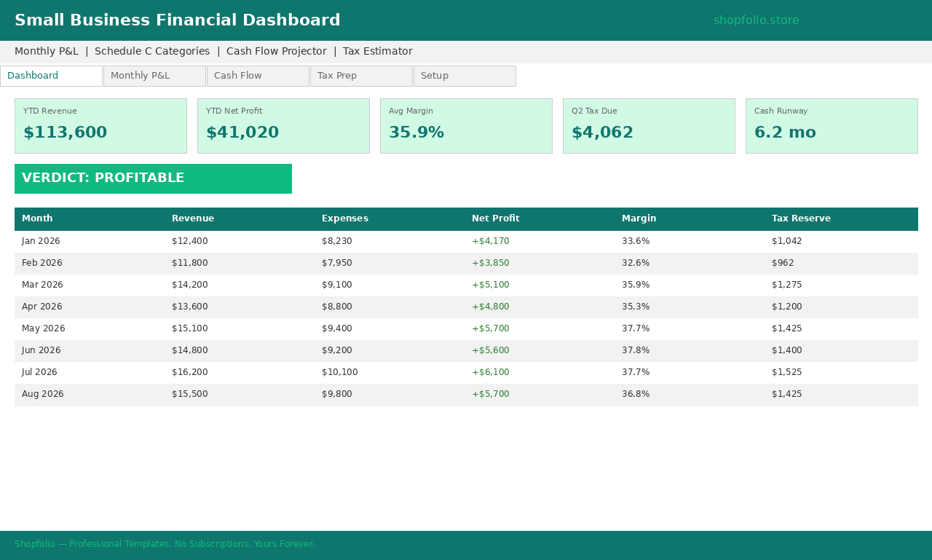The height and width of the screenshot is (560, 932).
Task: Click net profit value +$5,100
Action: click(491, 285)
